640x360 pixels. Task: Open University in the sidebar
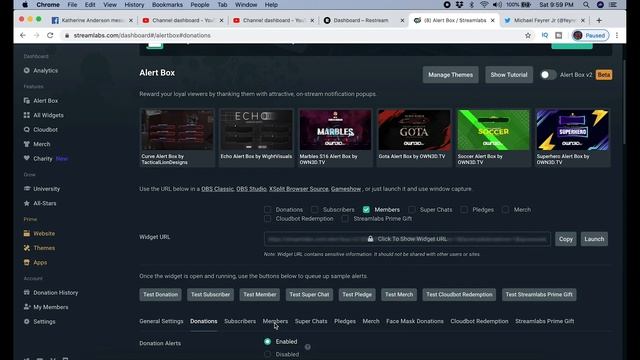pyautogui.click(x=42, y=189)
